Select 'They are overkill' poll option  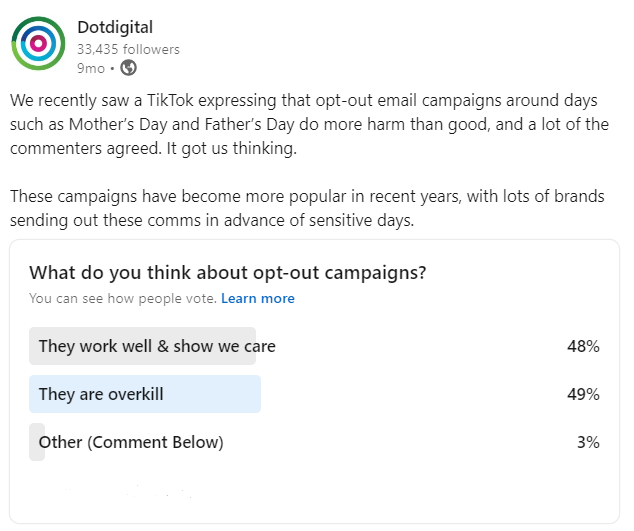pos(101,394)
